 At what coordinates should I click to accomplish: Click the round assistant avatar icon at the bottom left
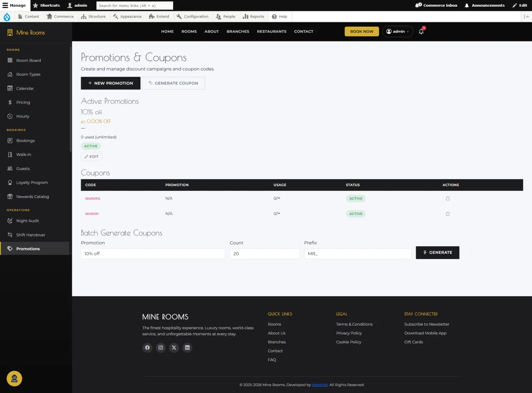(15, 378)
